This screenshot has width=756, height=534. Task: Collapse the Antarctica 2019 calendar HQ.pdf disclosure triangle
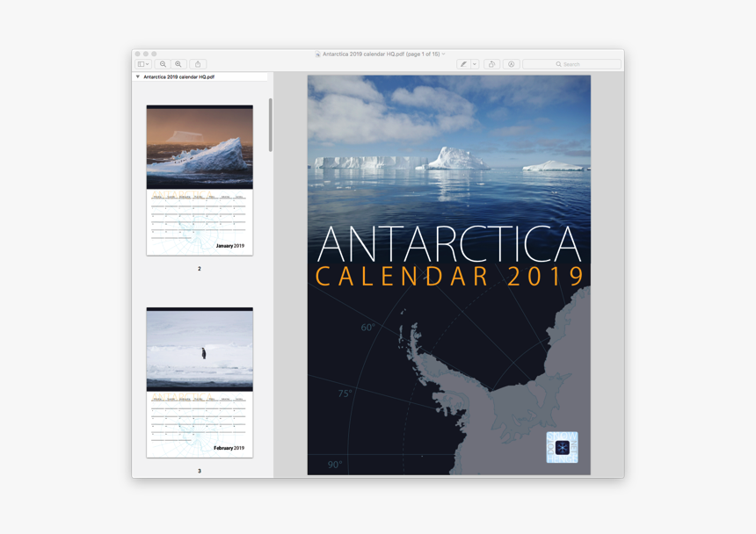138,76
